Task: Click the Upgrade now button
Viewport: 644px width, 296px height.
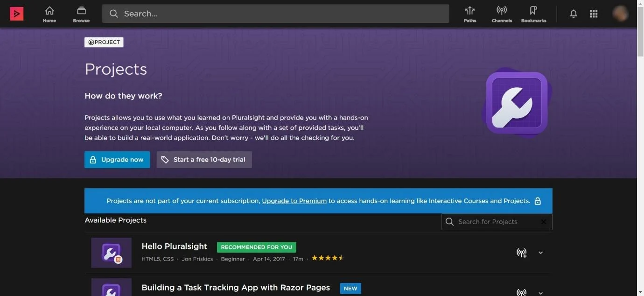Action: pyautogui.click(x=117, y=160)
